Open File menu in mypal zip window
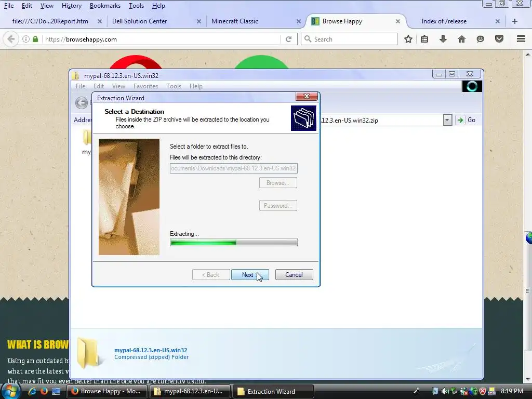The height and width of the screenshot is (399, 532). (x=81, y=86)
